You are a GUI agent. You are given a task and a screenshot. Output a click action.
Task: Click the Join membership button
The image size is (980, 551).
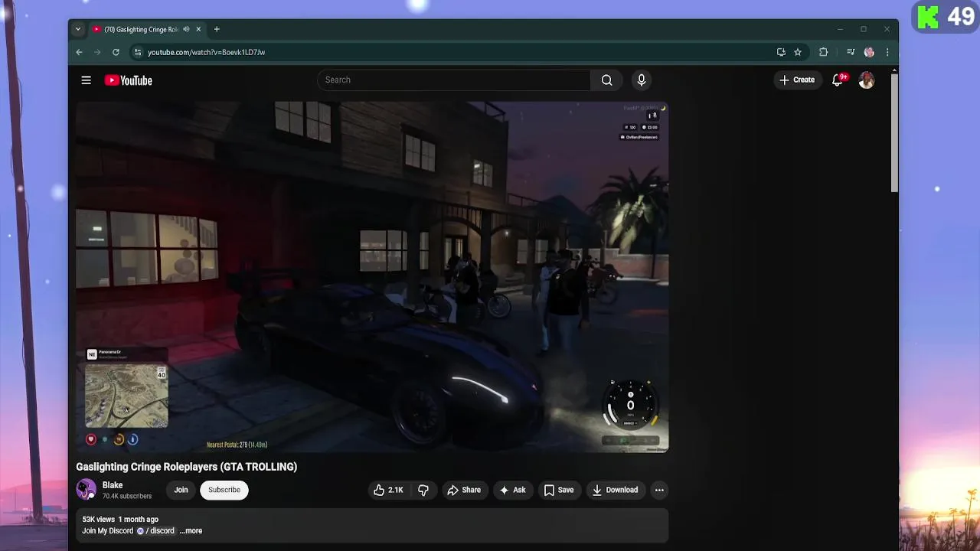coord(181,490)
